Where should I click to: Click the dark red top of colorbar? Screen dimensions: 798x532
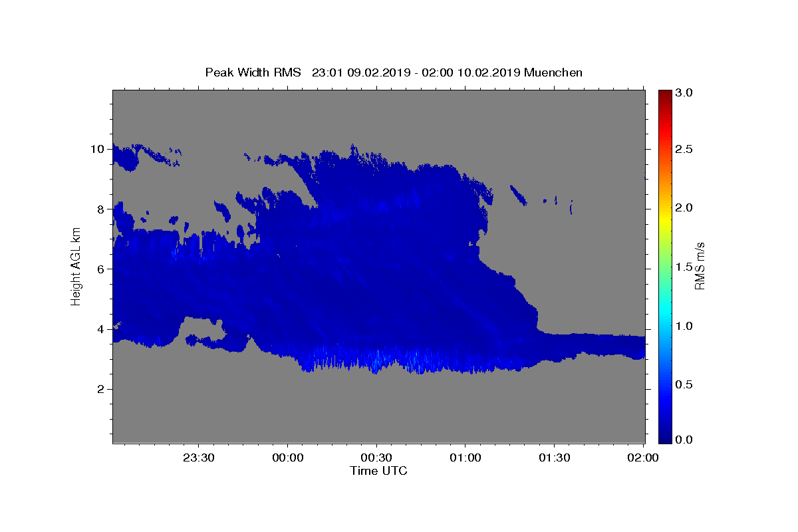coord(665,94)
